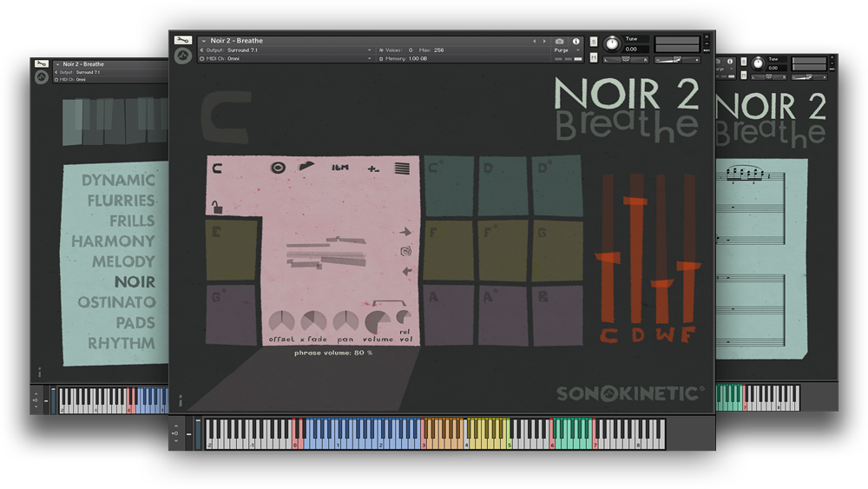Select OSTINATO category in left window
868x489 pixels.
pos(117,302)
